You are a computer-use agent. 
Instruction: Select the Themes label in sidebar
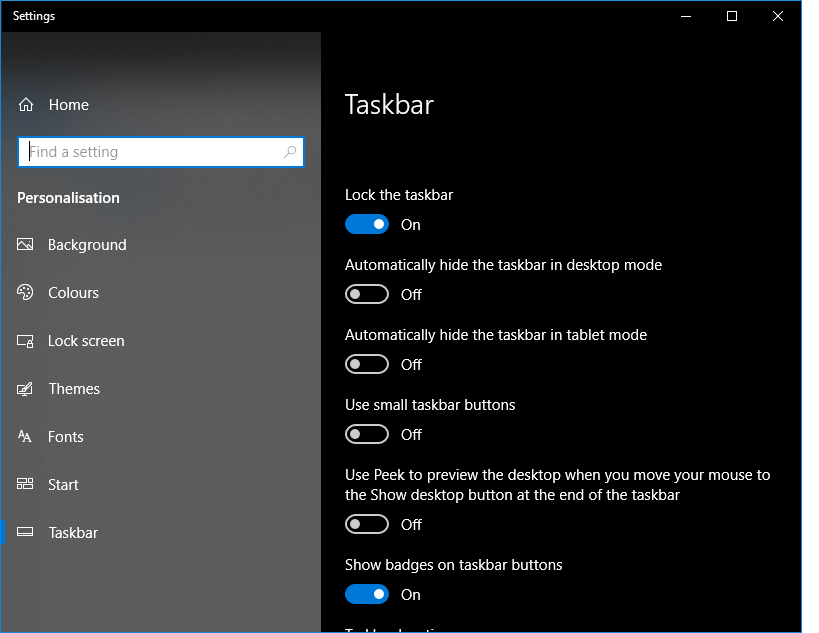pyautogui.click(x=74, y=389)
